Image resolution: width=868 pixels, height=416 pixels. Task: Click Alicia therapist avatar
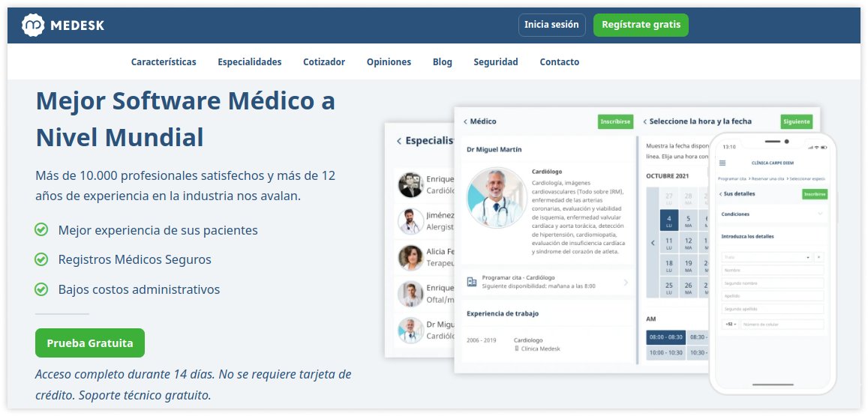pos(411,258)
